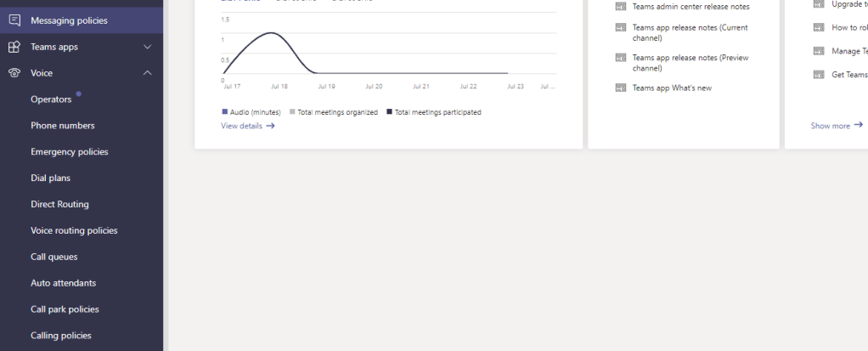Viewport: 868px width, 351px height.
Task: Click the Messaging policies chat icon
Action: [x=14, y=20]
